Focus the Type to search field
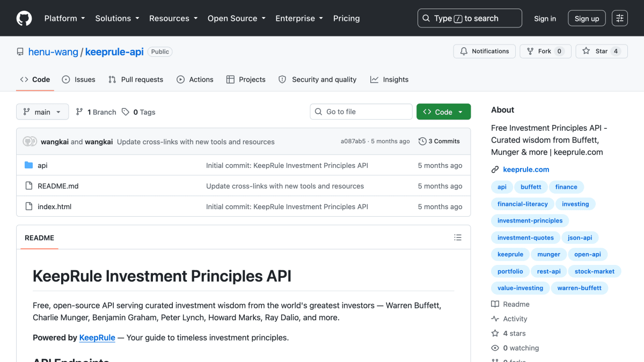This screenshot has height=362, width=644. click(470, 18)
